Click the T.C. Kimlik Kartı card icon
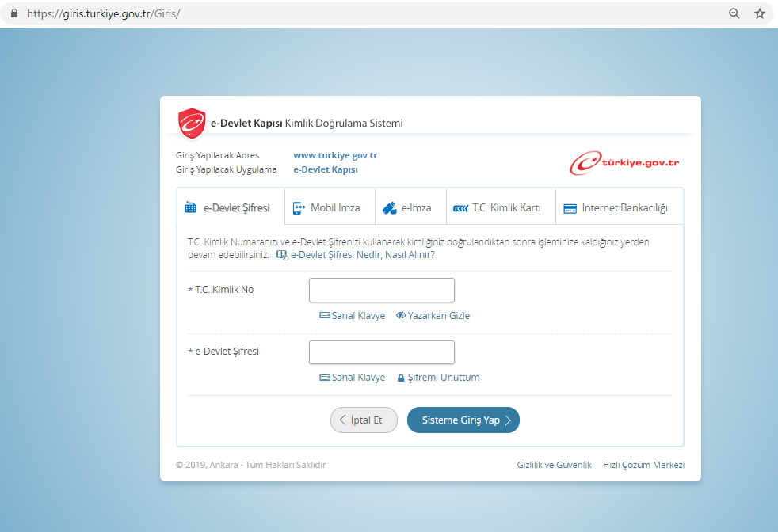This screenshot has width=778, height=532. coord(460,208)
